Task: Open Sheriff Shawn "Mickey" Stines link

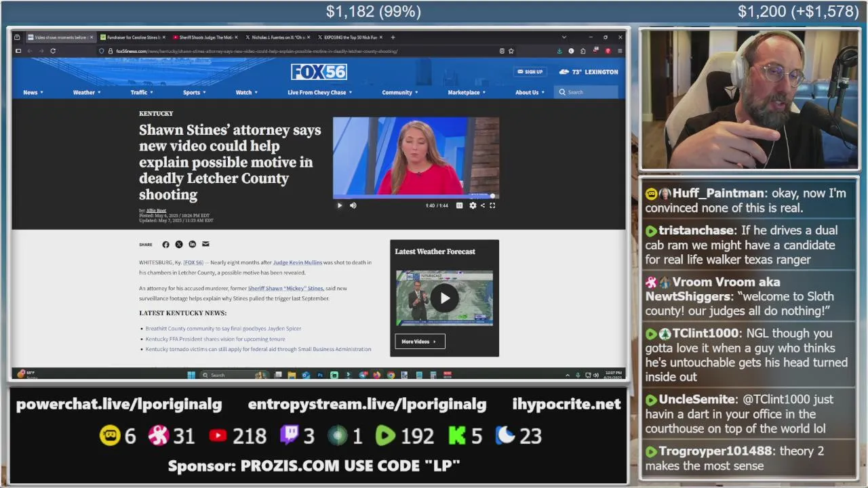Action: click(285, 288)
